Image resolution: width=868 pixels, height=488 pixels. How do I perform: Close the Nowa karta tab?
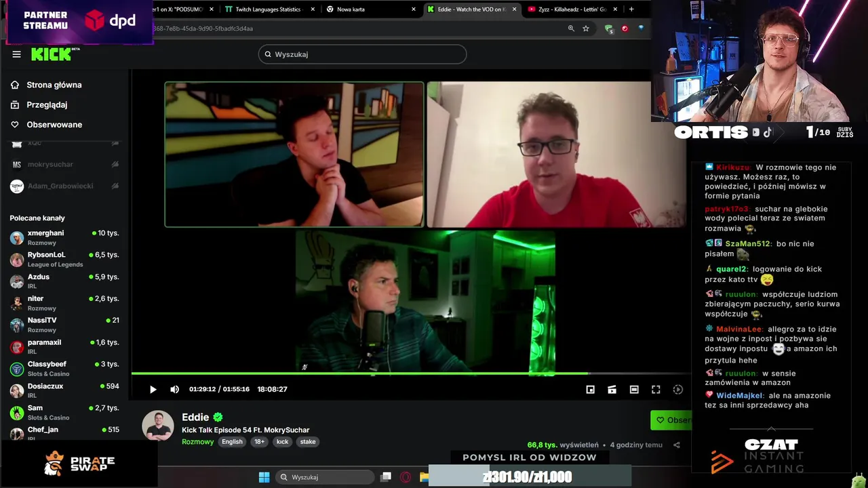(x=414, y=9)
